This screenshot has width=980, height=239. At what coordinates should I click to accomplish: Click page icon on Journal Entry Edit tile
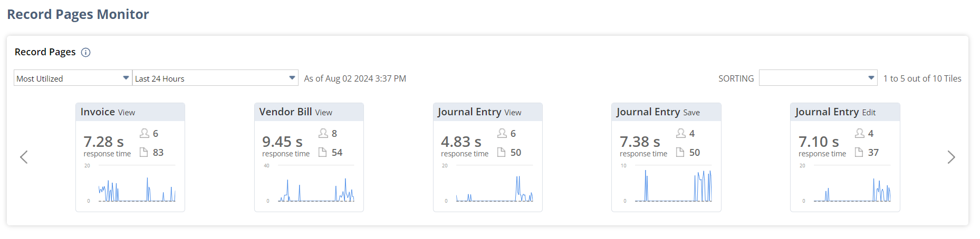point(859,152)
